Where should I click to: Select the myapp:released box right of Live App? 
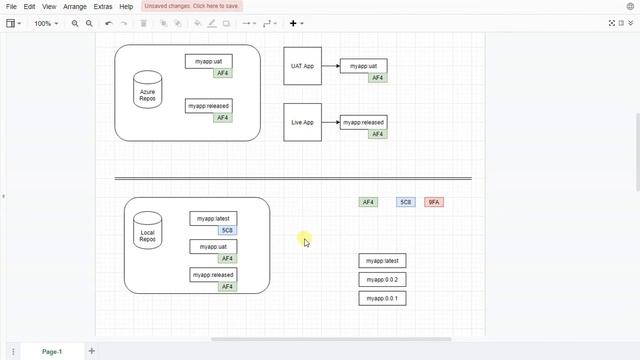[364, 122]
